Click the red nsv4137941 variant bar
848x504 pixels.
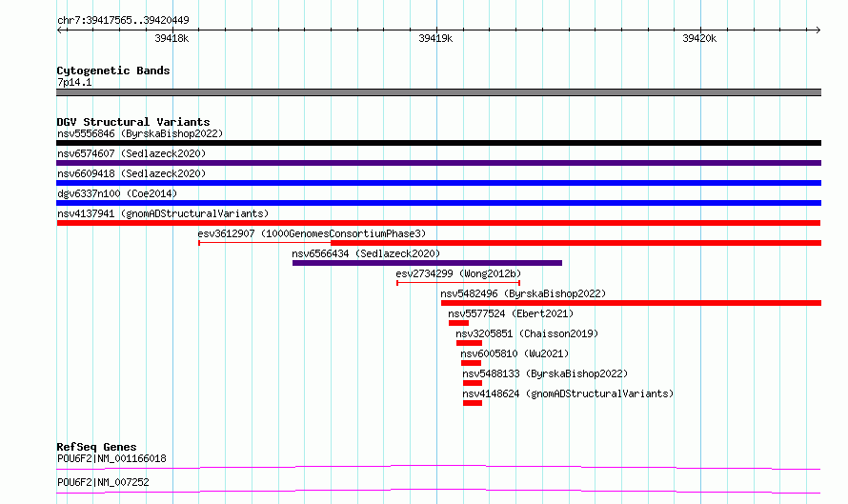pos(438,223)
